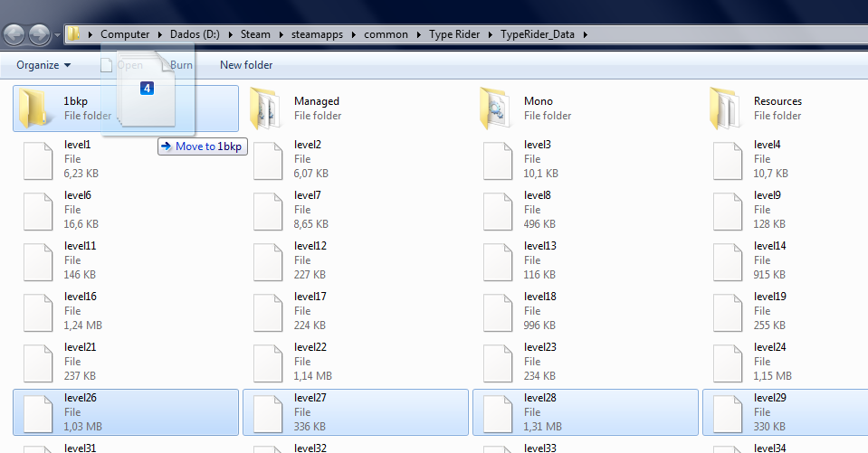Expand the arrow after Computer breadcrumb
The height and width of the screenshot is (453, 868).
pyautogui.click(x=160, y=35)
